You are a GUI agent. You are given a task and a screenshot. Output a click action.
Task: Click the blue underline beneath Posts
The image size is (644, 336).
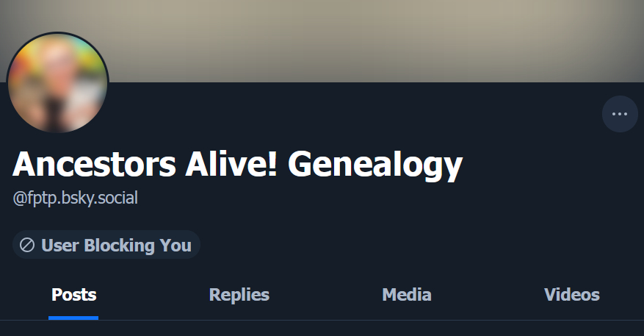73,318
